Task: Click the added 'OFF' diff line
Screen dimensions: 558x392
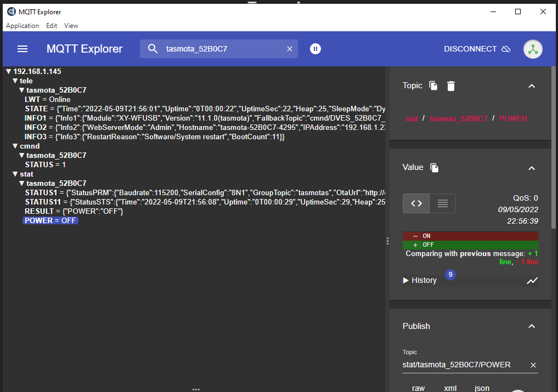Action: (x=470, y=245)
